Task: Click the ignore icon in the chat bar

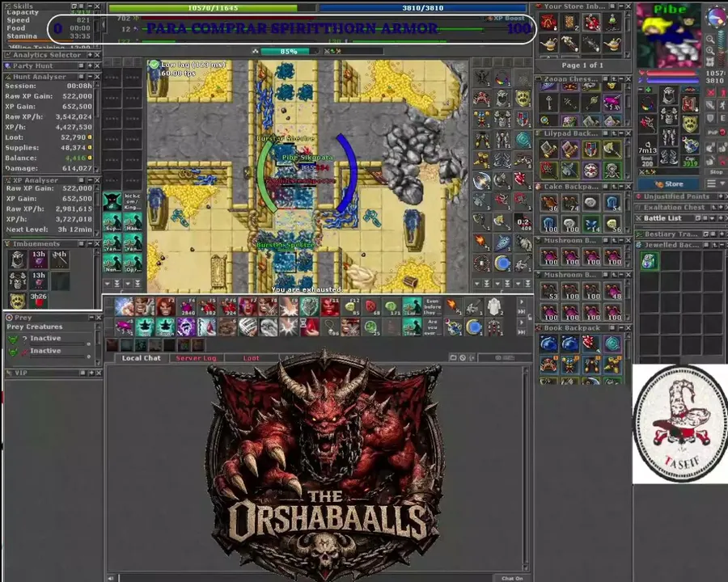Action: click(463, 358)
